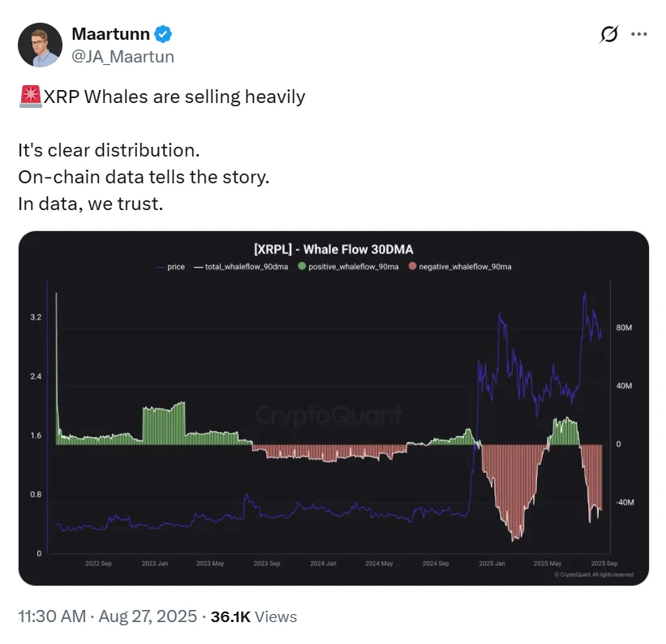Toggle the total_whaleflow_90dma legend entry
The image size is (666, 644).
point(235,266)
